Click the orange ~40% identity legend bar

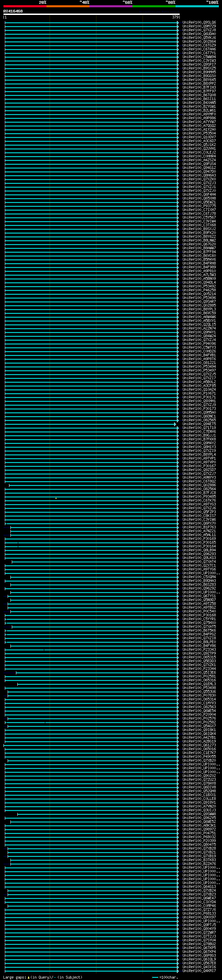[68, 7]
